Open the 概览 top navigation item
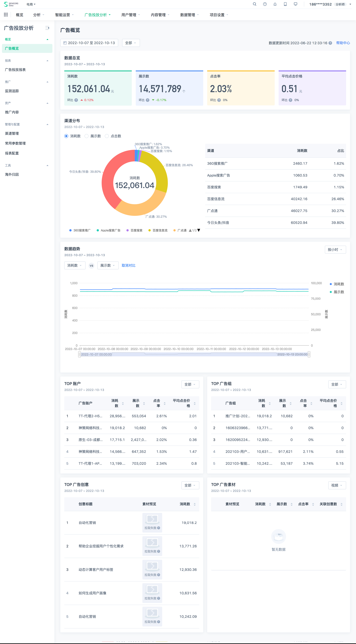The image size is (356, 644). pos(20,15)
